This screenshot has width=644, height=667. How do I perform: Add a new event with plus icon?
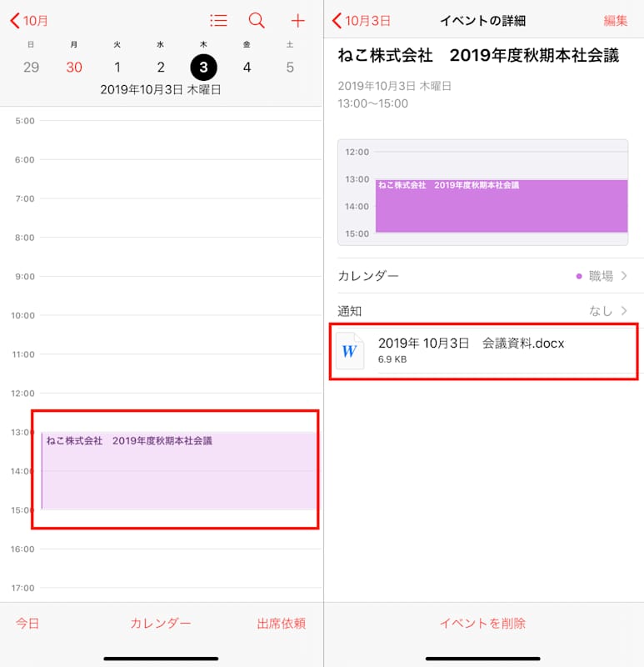click(297, 21)
